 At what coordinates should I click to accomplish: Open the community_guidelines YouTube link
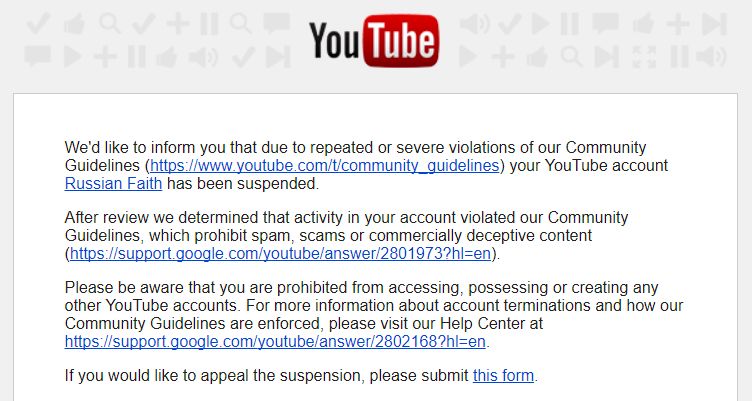click(325, 165)
